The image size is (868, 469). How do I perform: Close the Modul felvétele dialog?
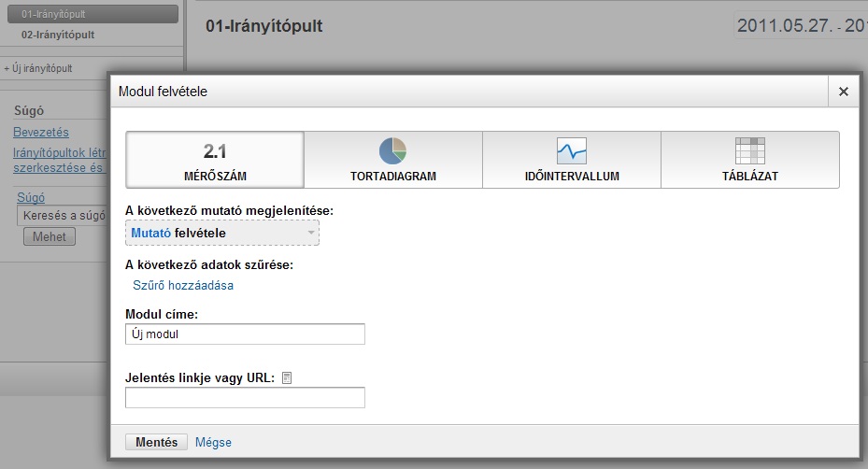(843, 92)
